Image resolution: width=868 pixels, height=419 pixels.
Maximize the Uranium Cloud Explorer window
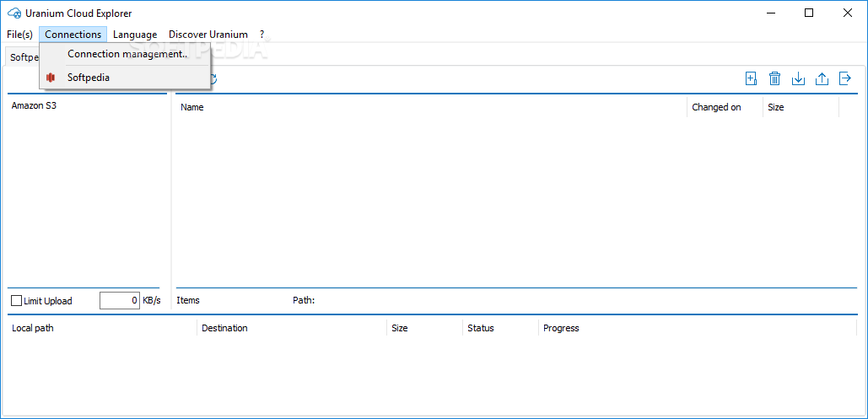coord(809,13)
